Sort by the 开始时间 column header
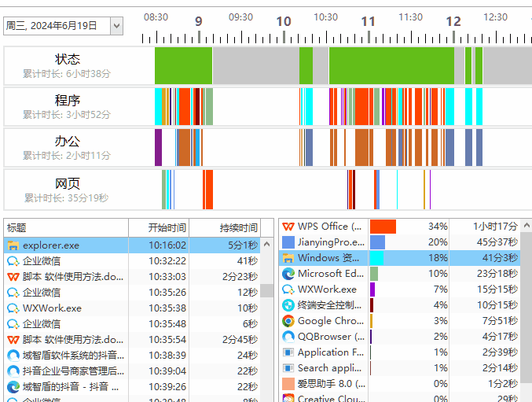The height and width of the screenshot is (402, 532). [x=159, y=228]
